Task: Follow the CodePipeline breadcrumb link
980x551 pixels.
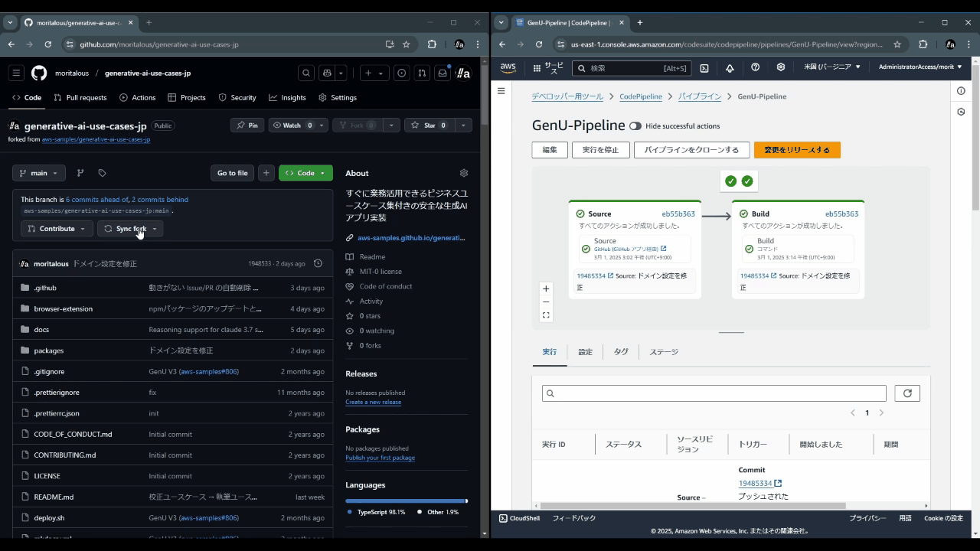Action: [640, 96]
